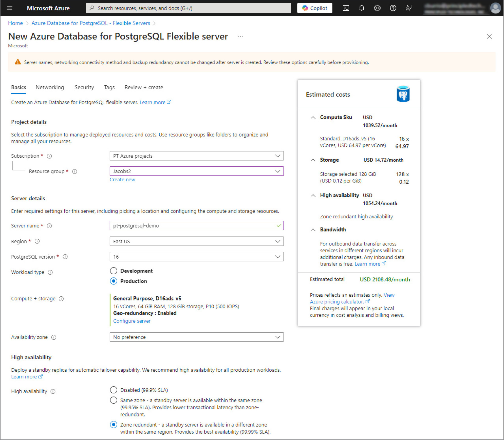Click the Resource group info icon

pos(74,171)
